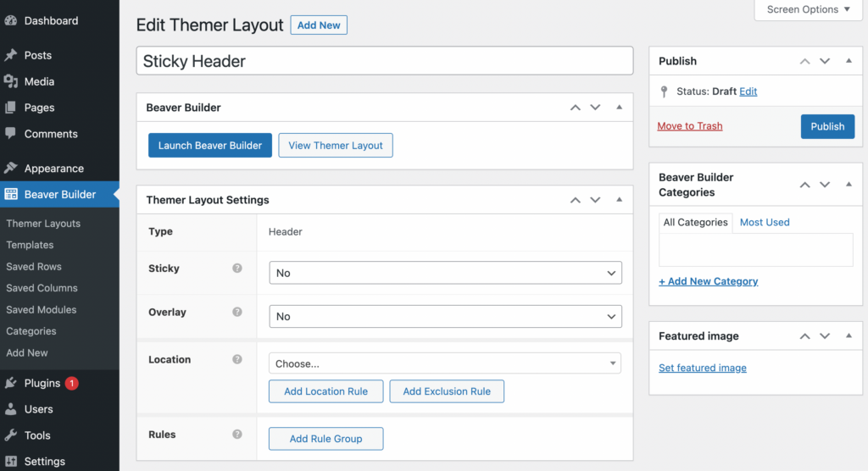This screenshot has width=868, height=471.
Task: Click the Launch Beaver Builder button
Action: 210,146
